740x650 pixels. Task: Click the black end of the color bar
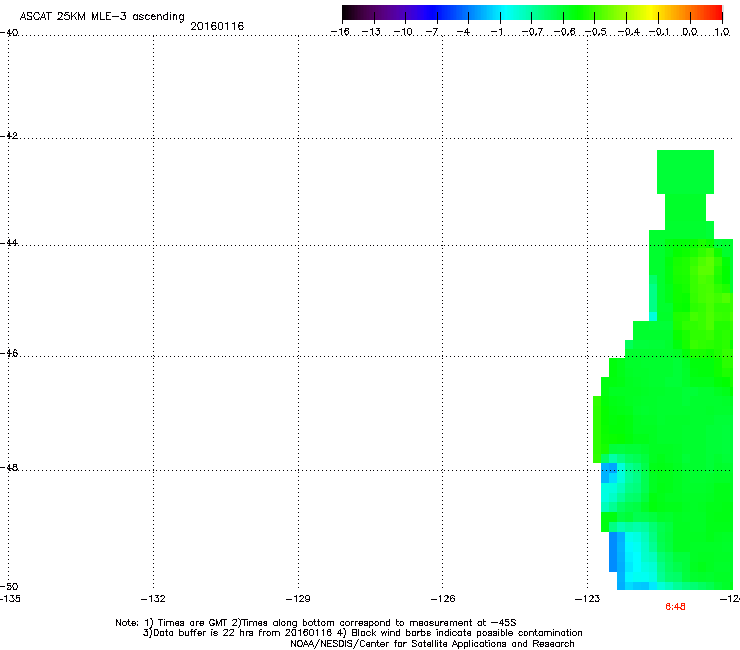[x=348, y=13]
